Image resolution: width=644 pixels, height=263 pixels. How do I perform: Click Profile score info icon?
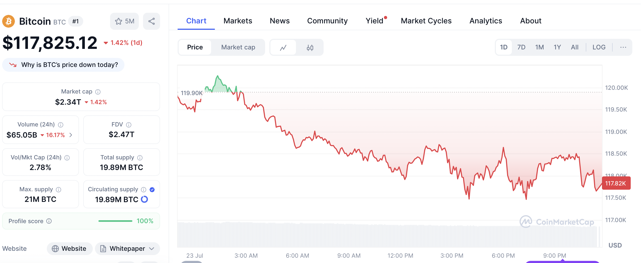pos(49,221)
